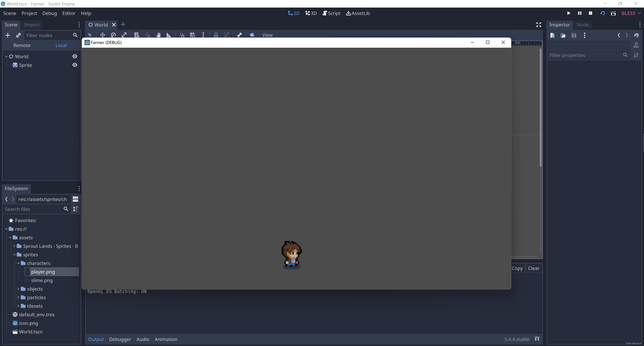Open the online docs icon in Inspector
The width and height of the screenshot is (644, 346).
pyautogui.click(x=636, y=45)
